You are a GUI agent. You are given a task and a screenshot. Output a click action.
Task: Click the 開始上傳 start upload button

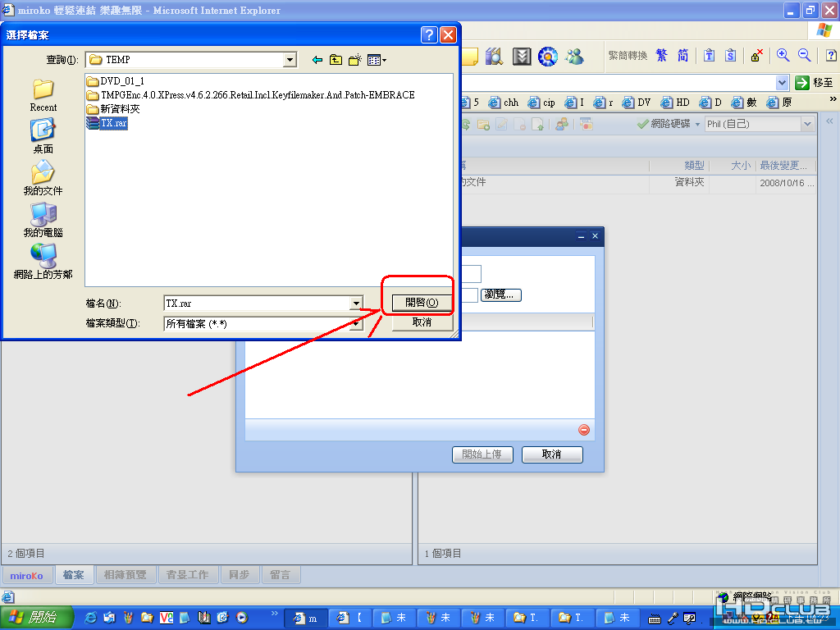pyautogui.click(x=482, y=454)
